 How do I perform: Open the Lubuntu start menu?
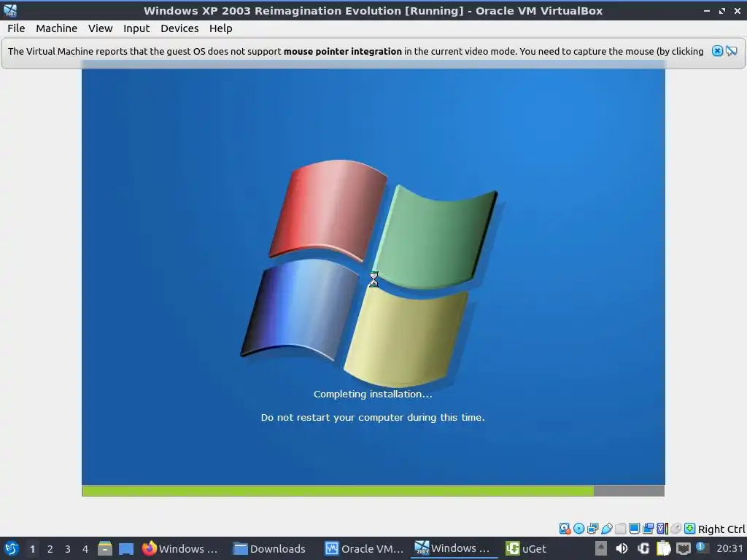tap(12, 548)
